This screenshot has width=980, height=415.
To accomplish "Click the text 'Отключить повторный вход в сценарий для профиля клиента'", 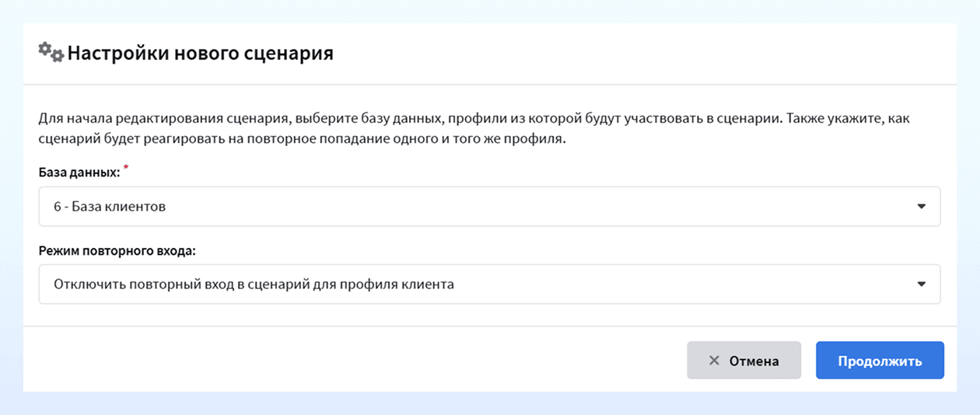I will pyautogui.click(x=254, y=284).
